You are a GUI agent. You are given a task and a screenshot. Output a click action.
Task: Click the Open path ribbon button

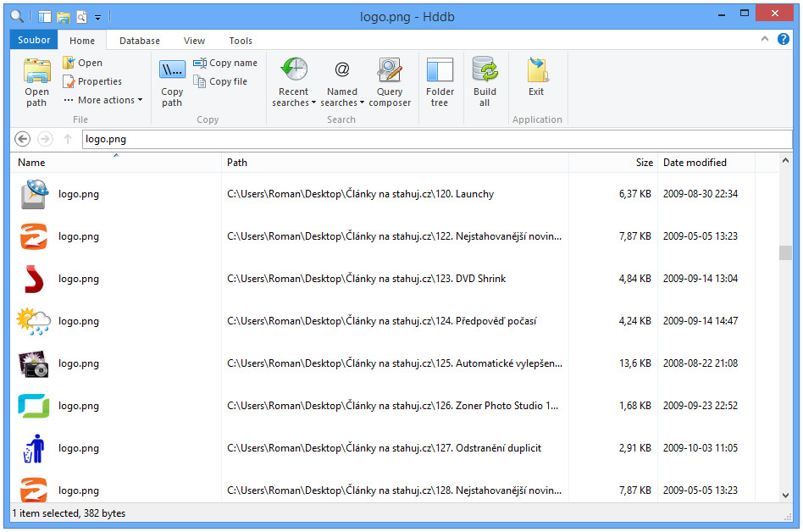pos(36,82)
